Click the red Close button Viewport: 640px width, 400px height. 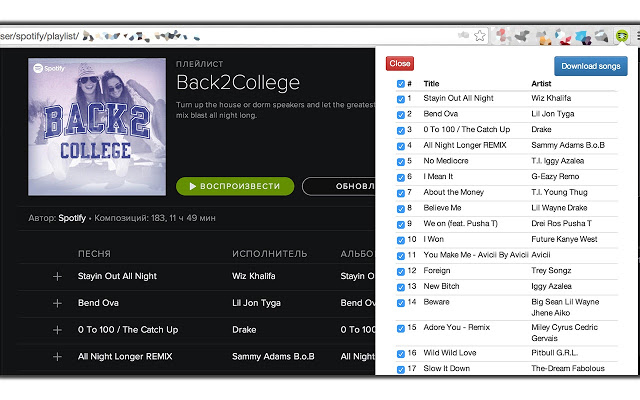(400, 63)
